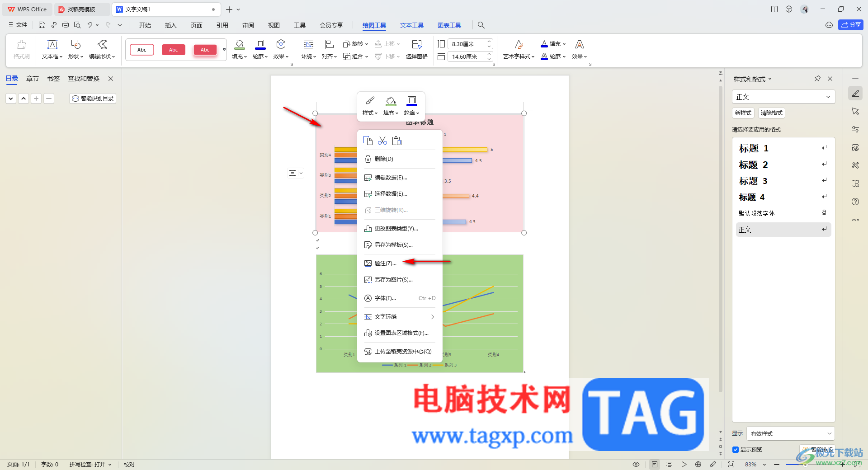Click the layout options icon beside chart
Image resolution: width=868 pixels, height=470 pixels.
point(292,173)
